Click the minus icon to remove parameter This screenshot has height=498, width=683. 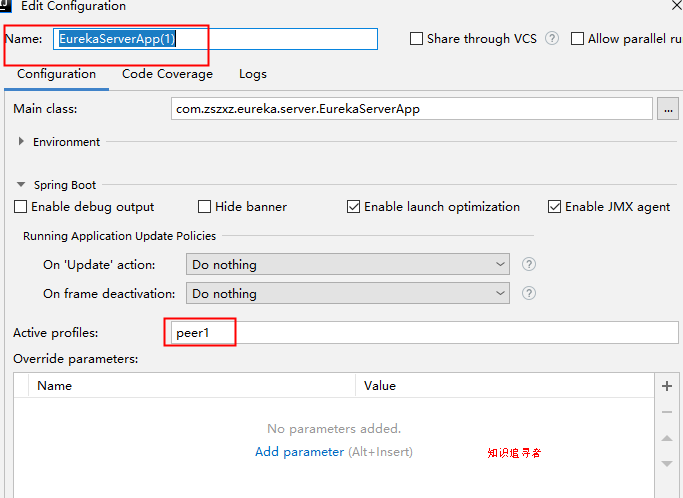click(x=667, y=412)
